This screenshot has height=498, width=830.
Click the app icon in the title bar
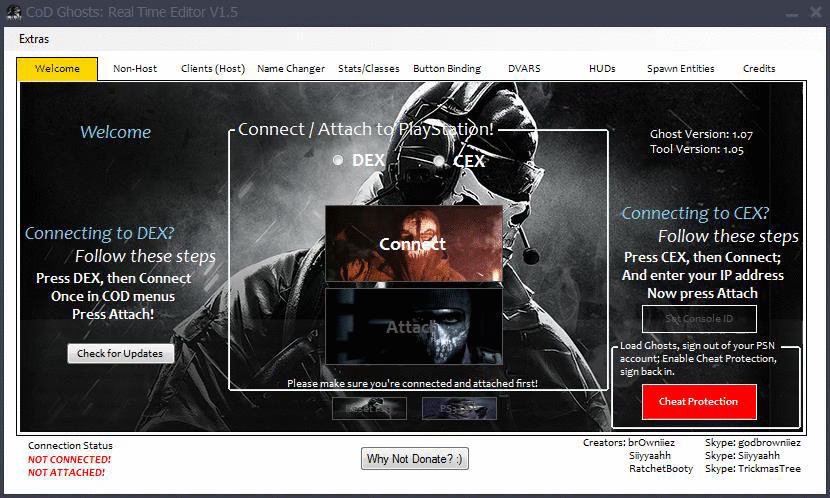[x=13, y=13]
